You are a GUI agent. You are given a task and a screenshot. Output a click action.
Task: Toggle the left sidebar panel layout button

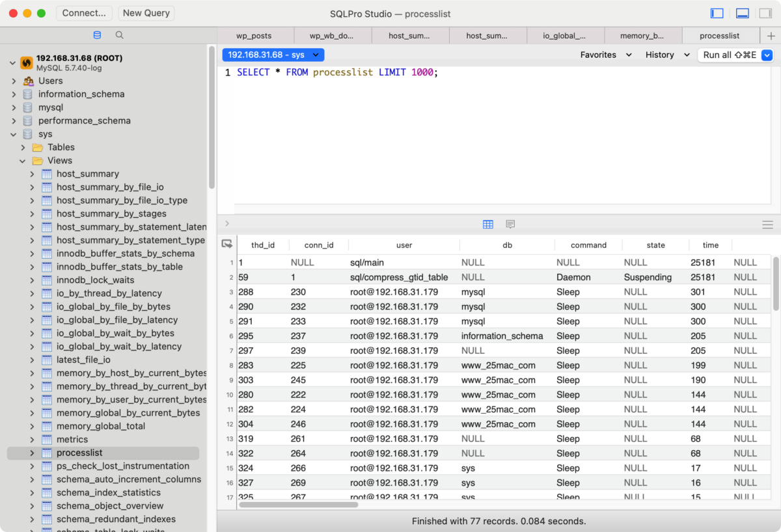coord(717,13)
